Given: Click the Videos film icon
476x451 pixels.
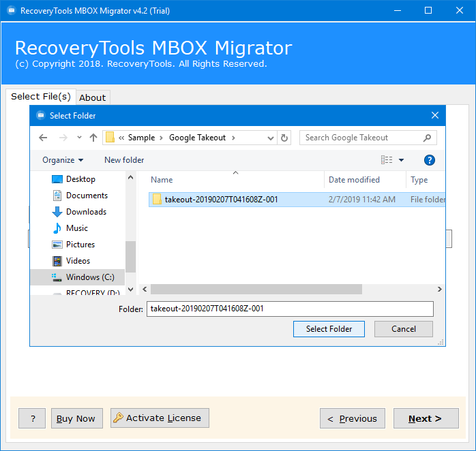Looking at the screenshot, I should tap(57, 261).
